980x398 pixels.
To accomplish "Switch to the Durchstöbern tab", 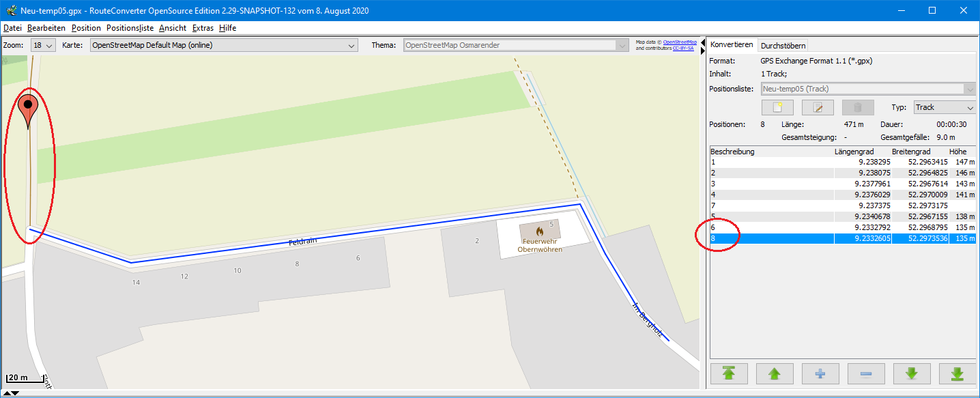I will [783, 46].
